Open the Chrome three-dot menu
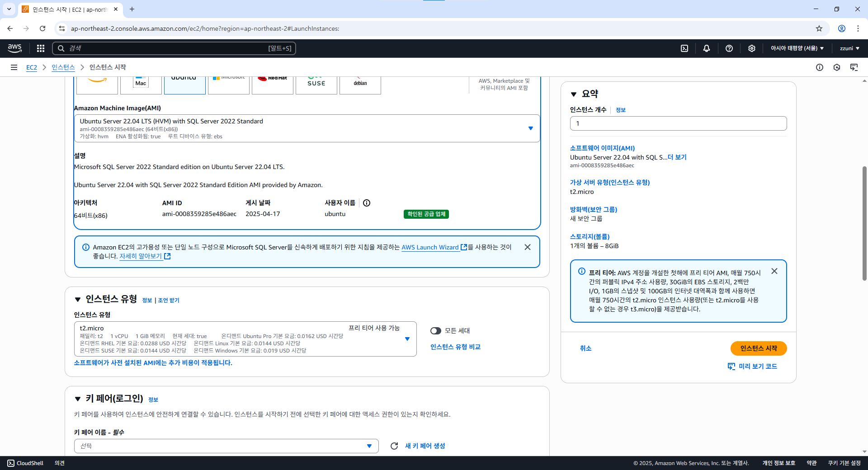The image size is (868, 470). pyautogui.click(x=858, y=28)
